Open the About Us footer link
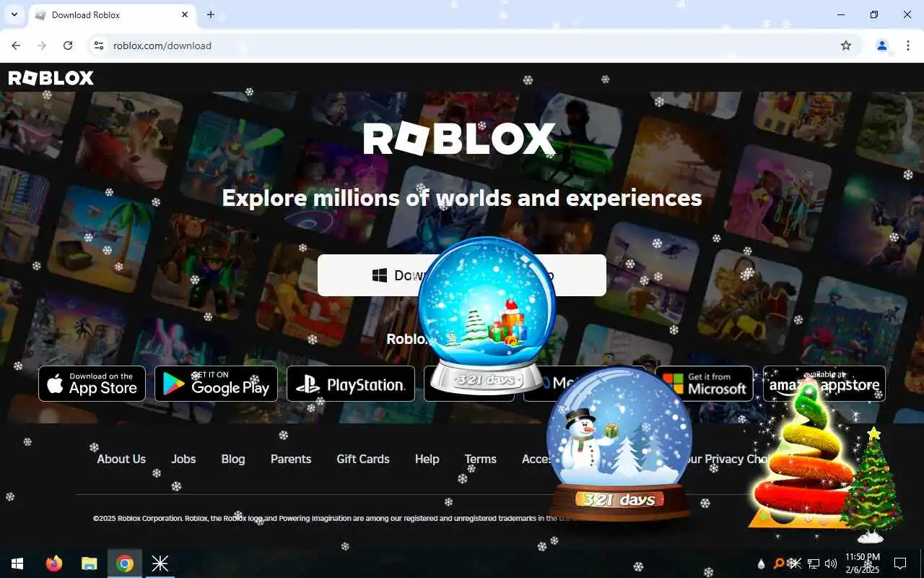 [121, 459]
